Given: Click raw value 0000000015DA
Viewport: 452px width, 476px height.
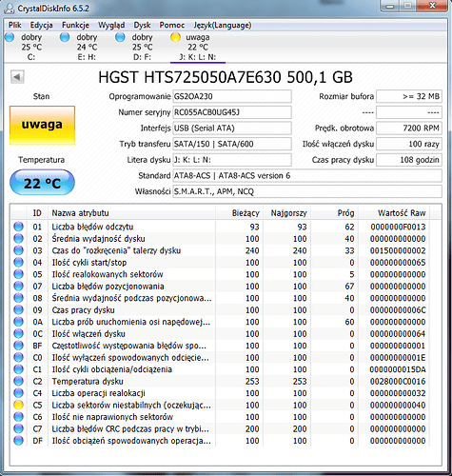Looking at the screenshot, I should (x=398, y=369).
